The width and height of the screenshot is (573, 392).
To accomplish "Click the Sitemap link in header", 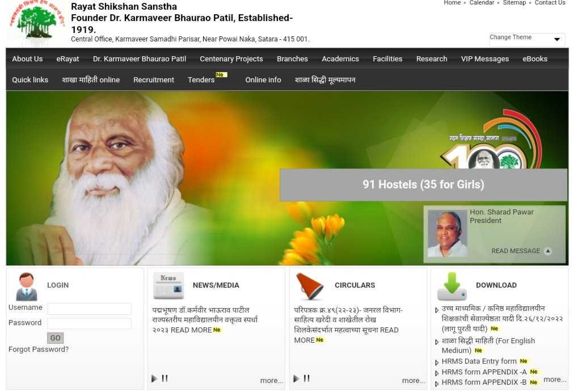I will [x=515, y=3].
